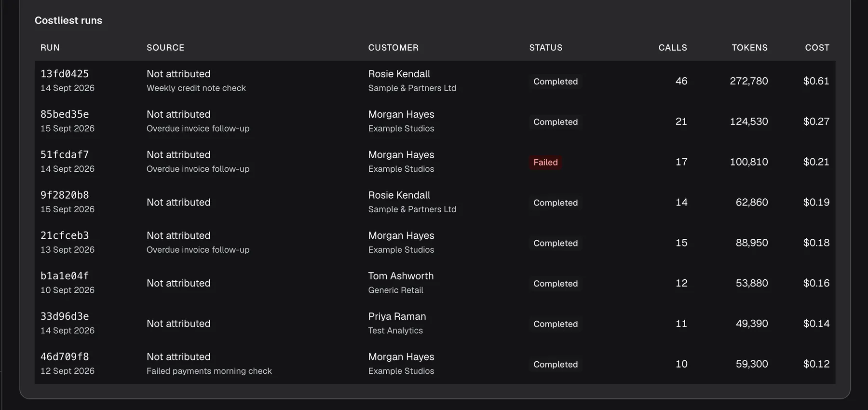The image size is (868, 410).
Task: Click the 124,530 tokens value
Action: [749, 122]
